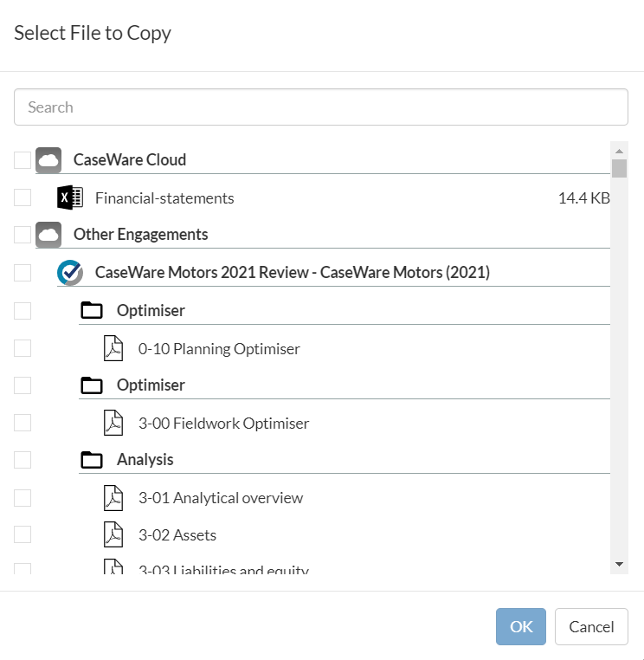Tick the checkbox for 3-02 Assets
The width and height of the screenshot is (644, 660).
click(x=23, y=534)
